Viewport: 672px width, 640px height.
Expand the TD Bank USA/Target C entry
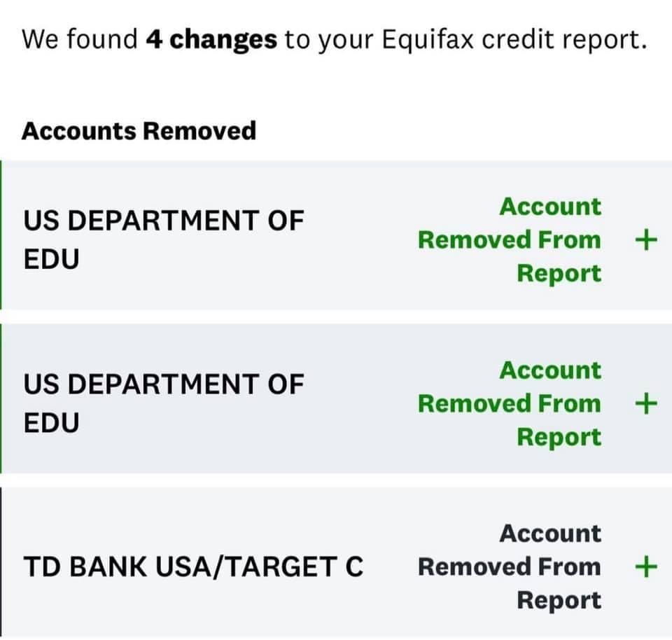(x=645, y=566)
